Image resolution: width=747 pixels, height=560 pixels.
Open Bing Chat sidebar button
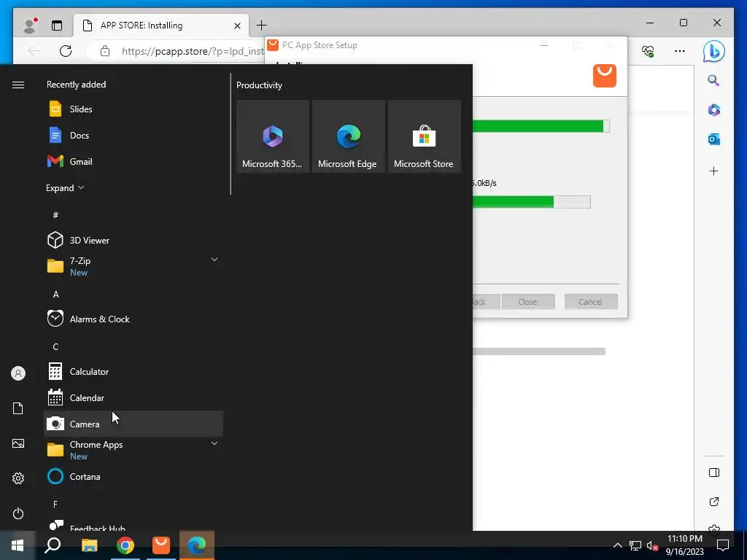click(x=713, y=51)
